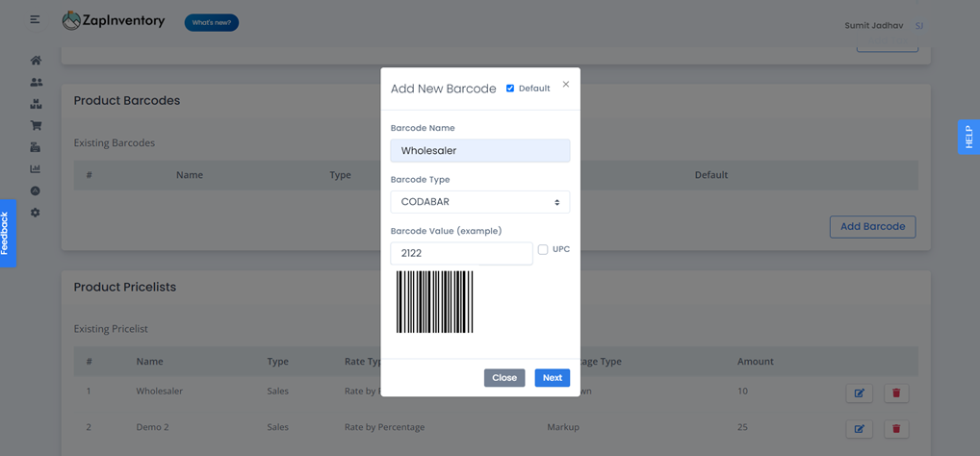Click the Amount column header

(x=755, y=362)
